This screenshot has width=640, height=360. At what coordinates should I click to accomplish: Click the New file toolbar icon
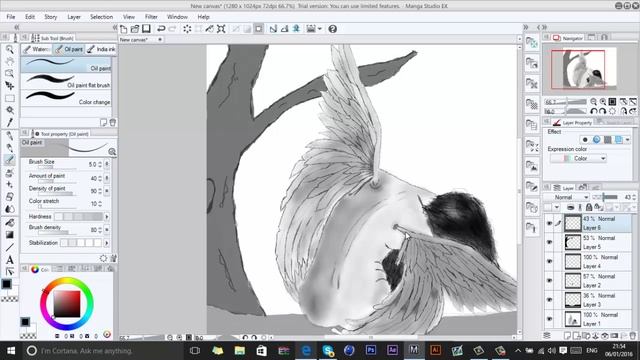pos(124,29)
